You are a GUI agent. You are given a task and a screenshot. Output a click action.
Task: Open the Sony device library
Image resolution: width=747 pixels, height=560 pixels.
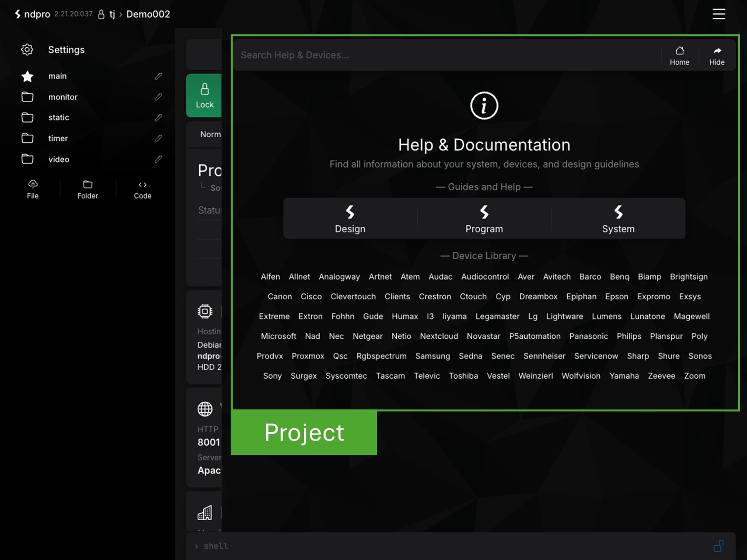point(272,376)
